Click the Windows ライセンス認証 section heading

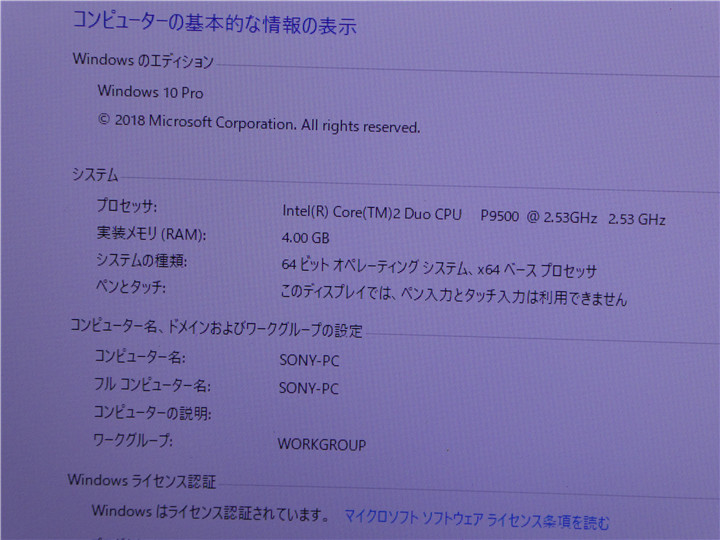coord(142,481)
